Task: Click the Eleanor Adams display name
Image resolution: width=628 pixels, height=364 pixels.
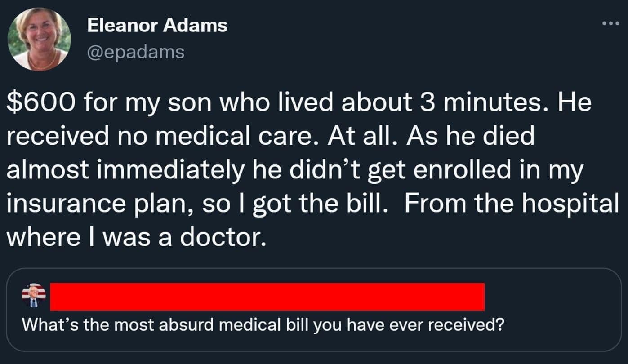Action: coord(157,25)
